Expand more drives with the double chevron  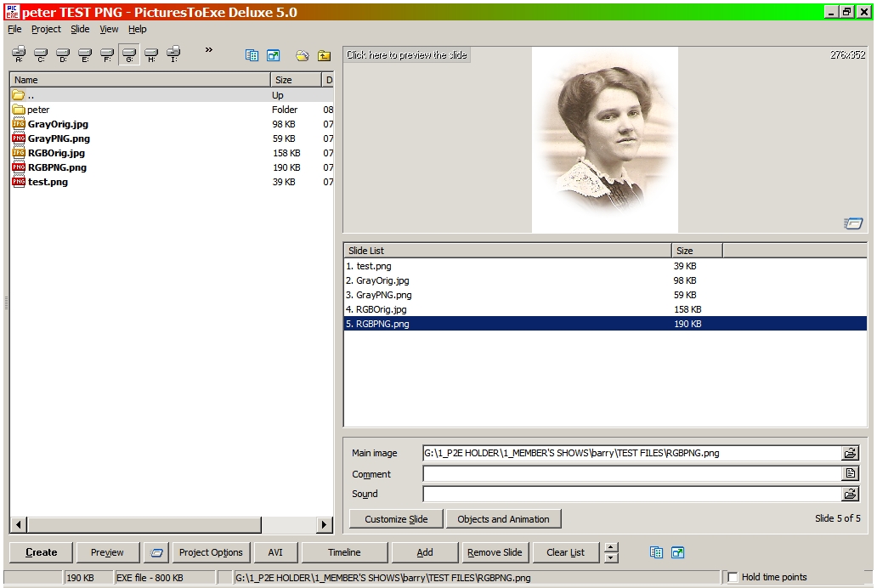[x=209, y=50]
